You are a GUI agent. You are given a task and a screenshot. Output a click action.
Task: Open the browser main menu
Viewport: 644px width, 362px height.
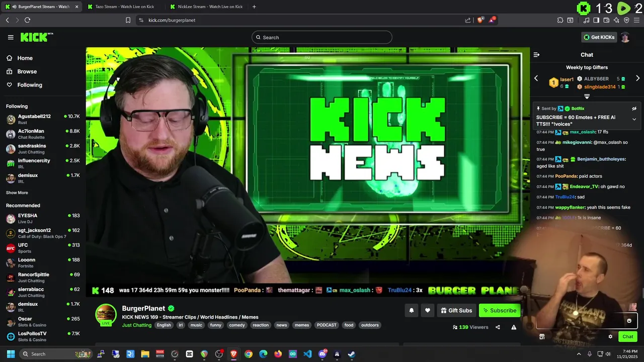pyautogui.click(x=636, y=20)
